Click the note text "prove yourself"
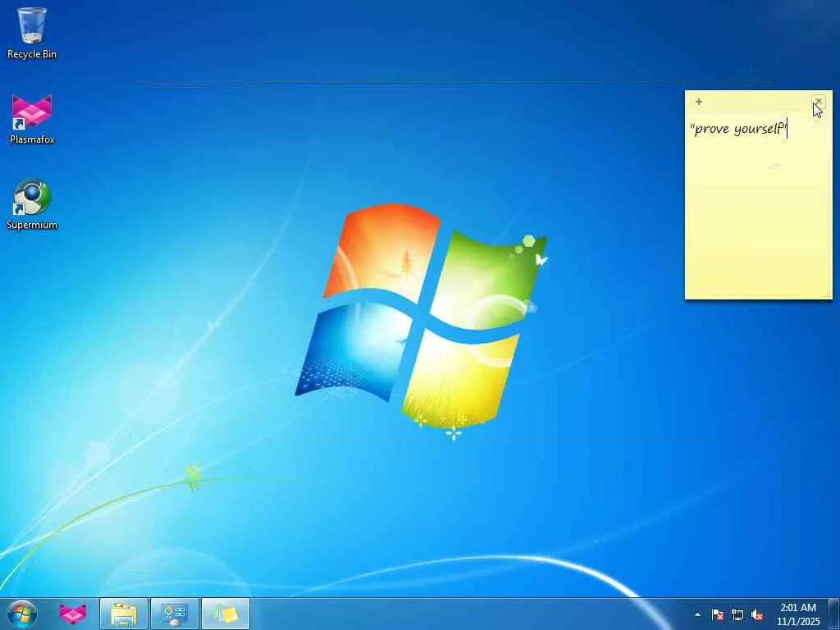Screen dimensions: 840x630 tap(738, 129)
